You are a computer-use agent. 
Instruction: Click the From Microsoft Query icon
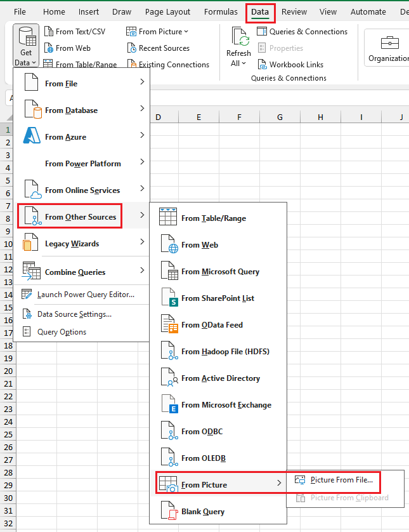click(169, 270)
